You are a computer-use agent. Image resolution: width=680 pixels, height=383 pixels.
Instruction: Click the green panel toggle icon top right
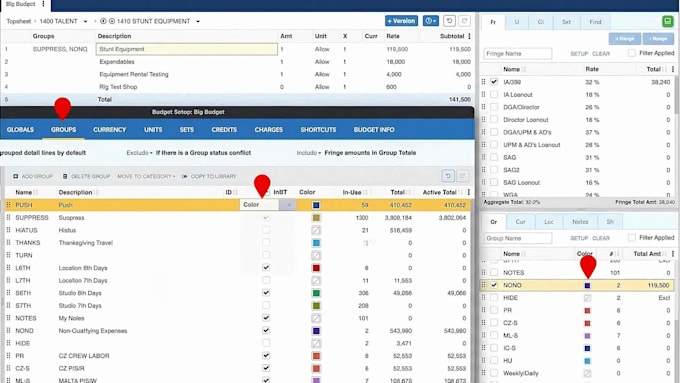pyautogui.click(x=668, y=21)
